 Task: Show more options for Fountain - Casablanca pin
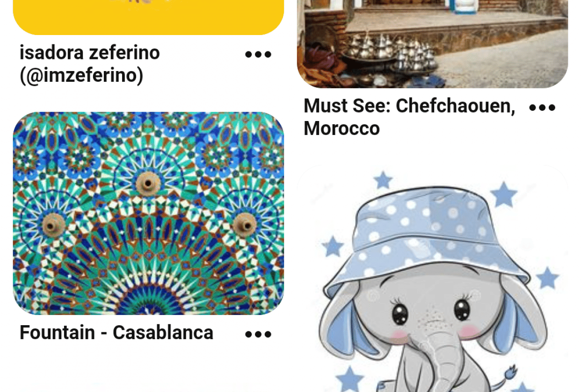tap(258, 334)
